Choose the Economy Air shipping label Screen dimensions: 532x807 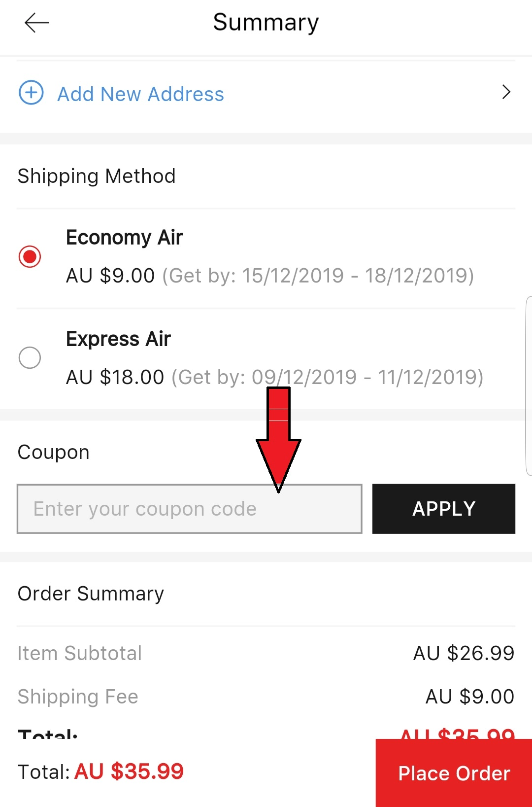124,238
